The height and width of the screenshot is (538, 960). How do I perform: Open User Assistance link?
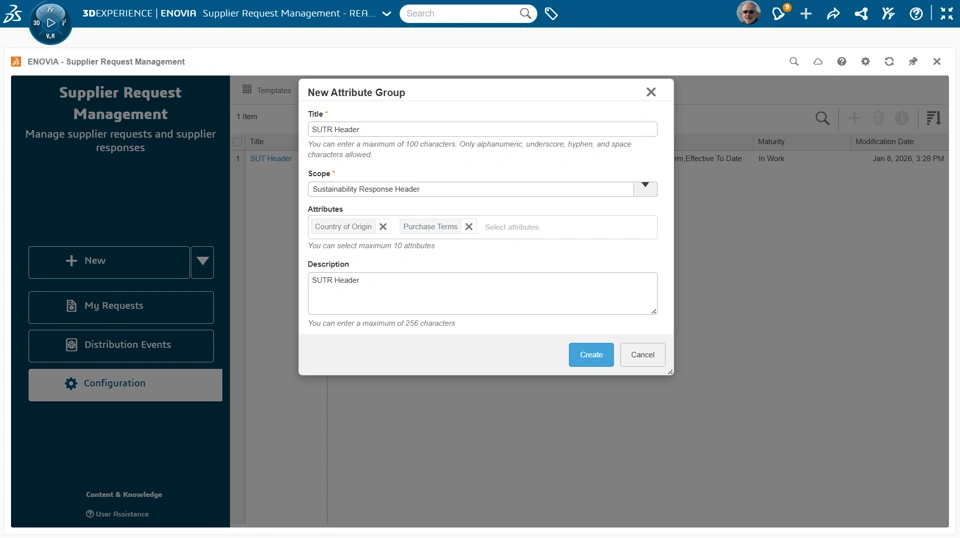pos(118,514)
